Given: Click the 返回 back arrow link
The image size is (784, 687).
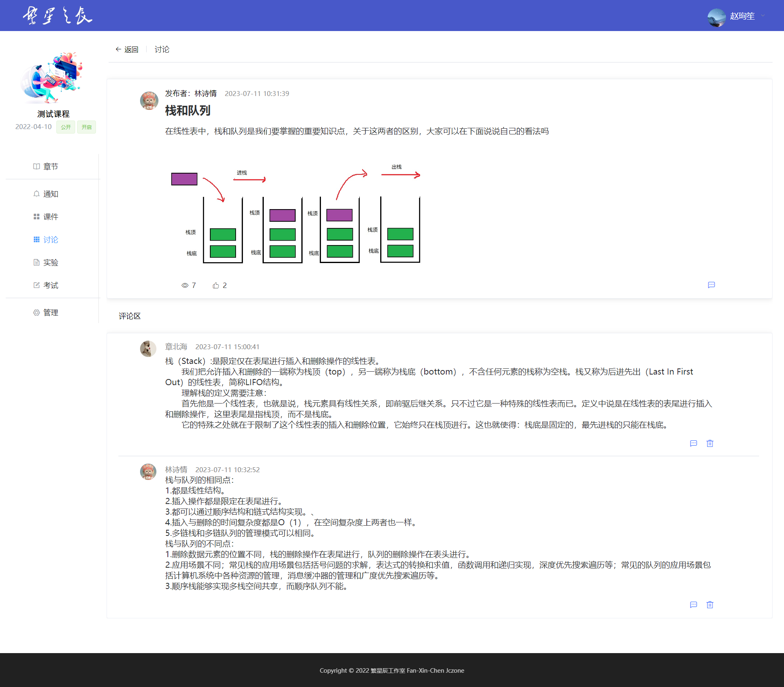Looking at the screenshot, I should point(127,49).
